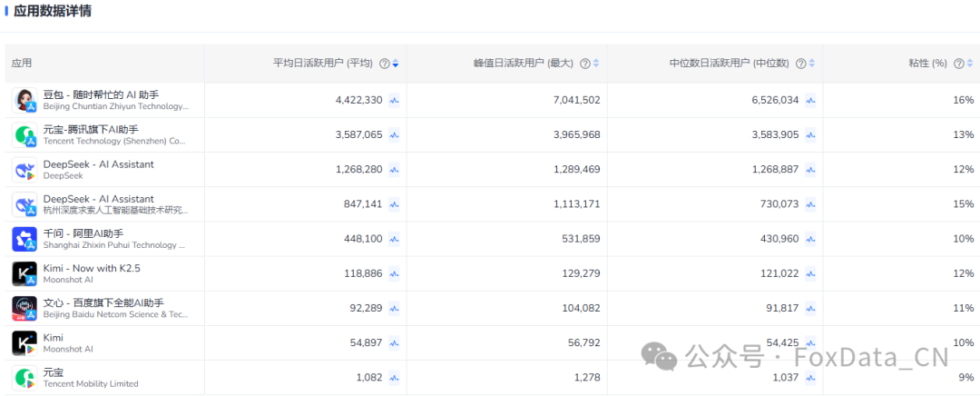Show help for 粘性 (%) column
This screenshot has height=396, width=980.
pyautogui.click(x=959, y=64)
